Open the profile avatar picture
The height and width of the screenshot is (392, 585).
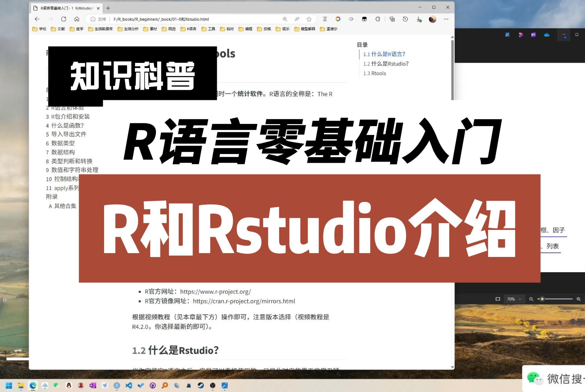(x=432, y=19)
